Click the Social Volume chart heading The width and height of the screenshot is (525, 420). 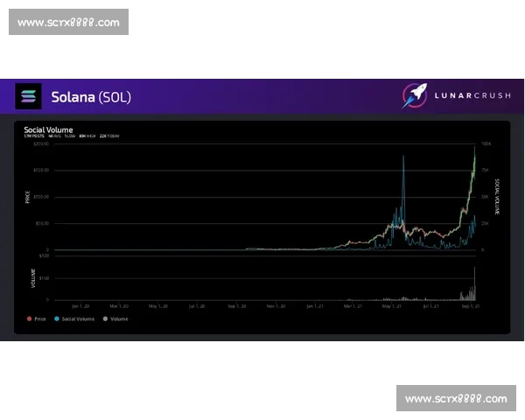(x=48, y=129)
